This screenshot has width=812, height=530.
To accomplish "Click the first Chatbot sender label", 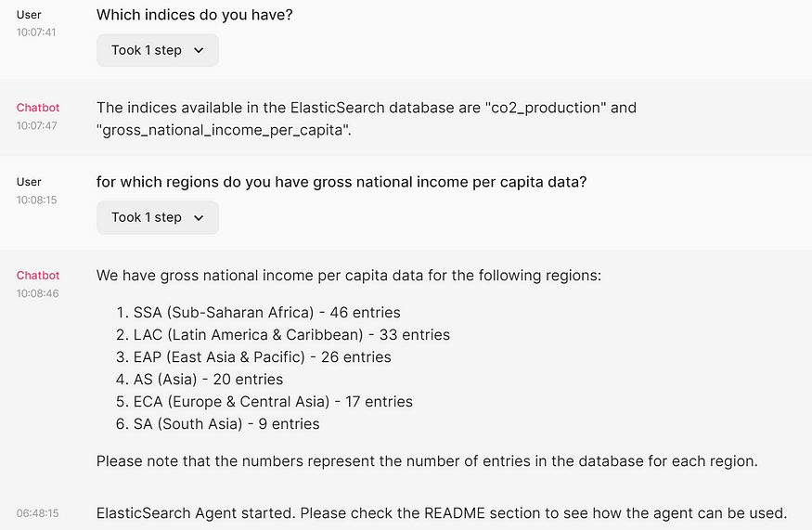I will 38,108.
